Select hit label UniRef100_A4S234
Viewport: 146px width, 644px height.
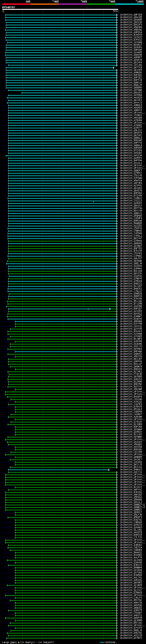point(131,156)
